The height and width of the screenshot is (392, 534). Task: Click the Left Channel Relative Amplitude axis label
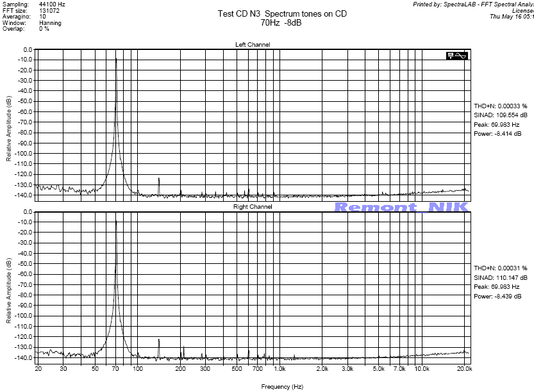click(x=9, y=129)
